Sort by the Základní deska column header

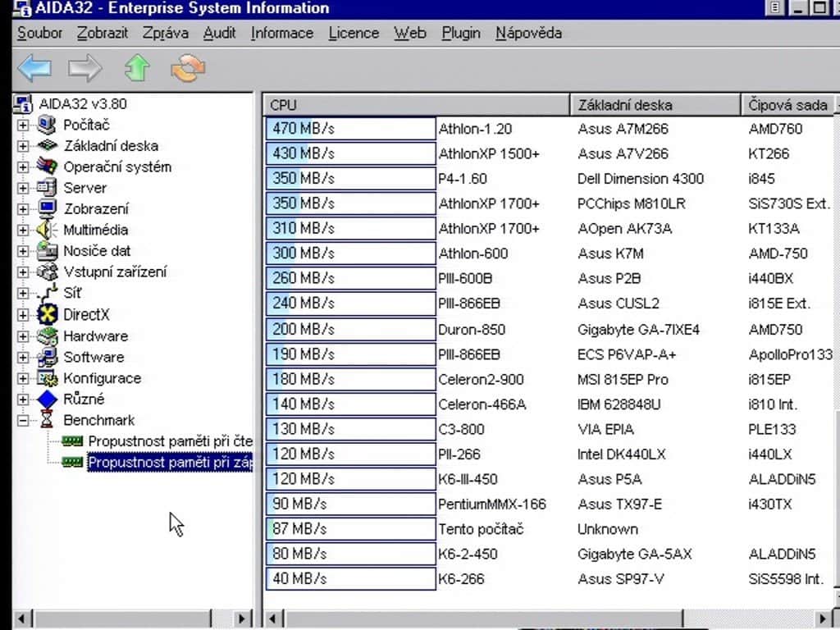click(x=655, y=105)
